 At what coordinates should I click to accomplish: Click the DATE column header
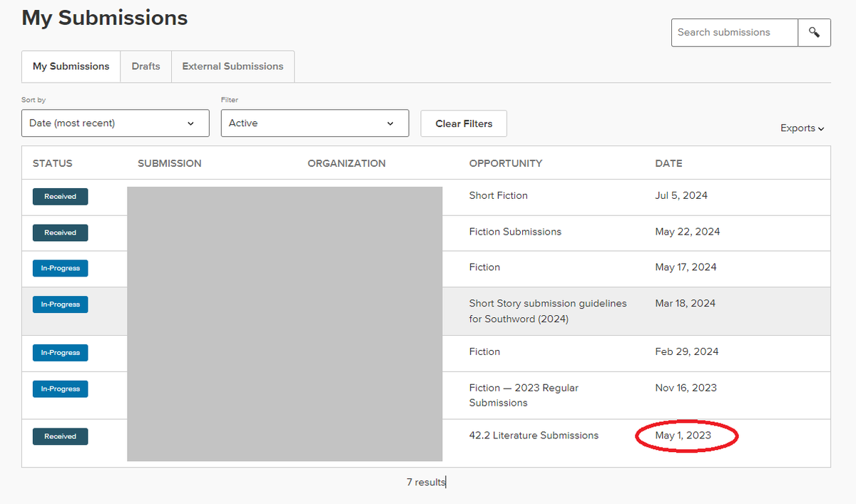668,163
